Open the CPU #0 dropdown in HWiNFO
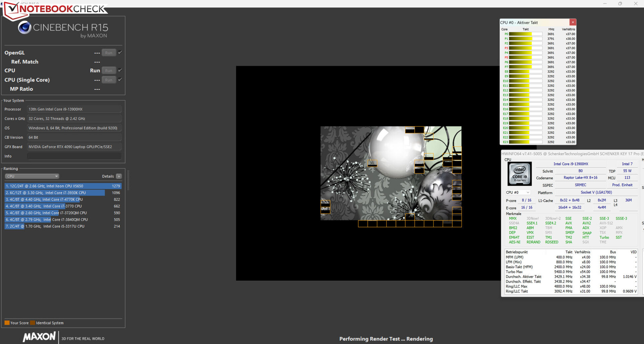This screenshot has height=344, width=644. [518, 192]
